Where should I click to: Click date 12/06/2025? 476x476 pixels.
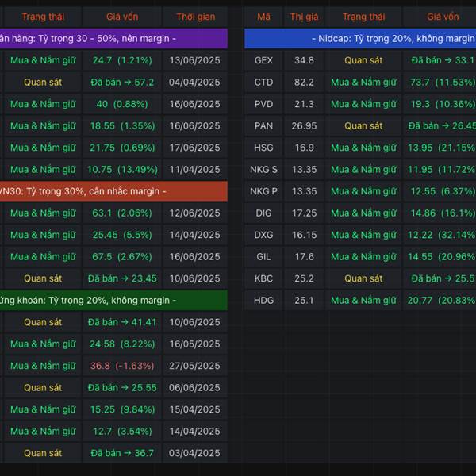click(195, 213)
